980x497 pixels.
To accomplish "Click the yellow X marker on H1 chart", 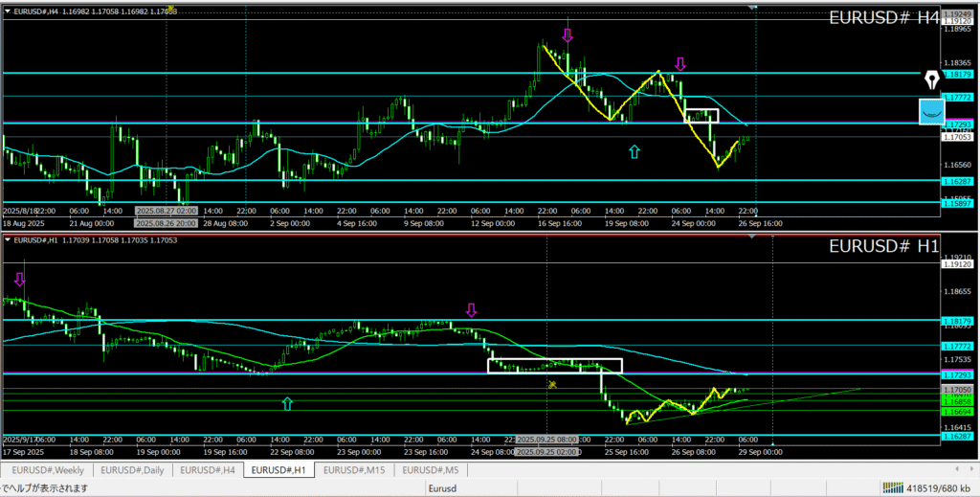I will pos(552,384).
